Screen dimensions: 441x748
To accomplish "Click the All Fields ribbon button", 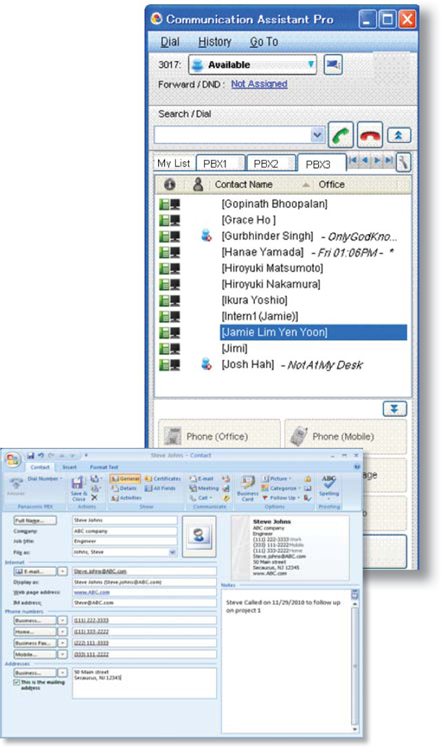I will pyautogui.click(x=160, y=488).
